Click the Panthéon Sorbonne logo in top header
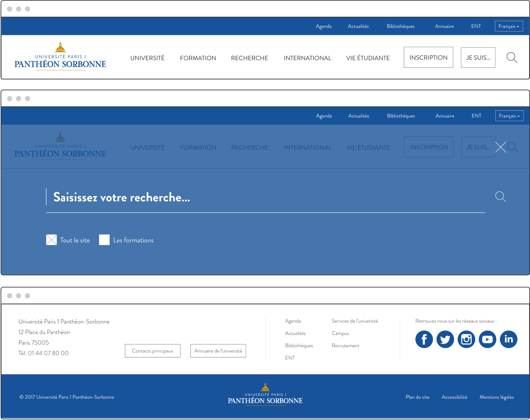 click(x=60, y=56)
